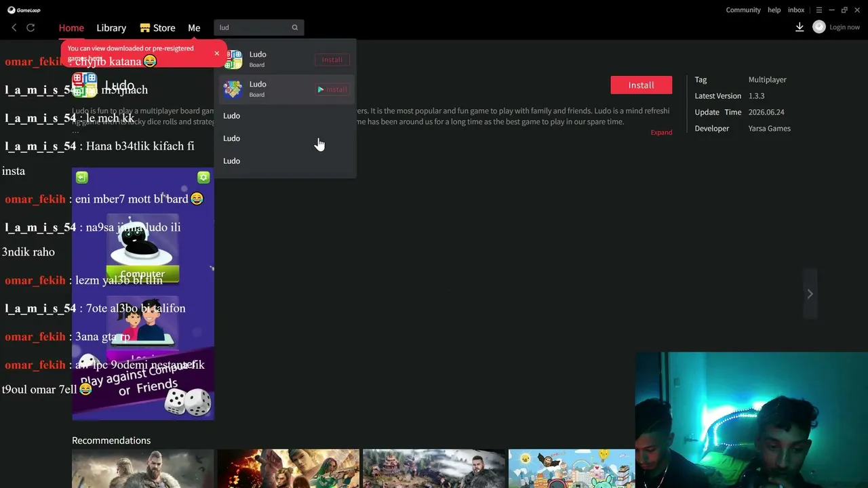Click the GameLoop logo
868x488 pixels.
tap(24, 10)
